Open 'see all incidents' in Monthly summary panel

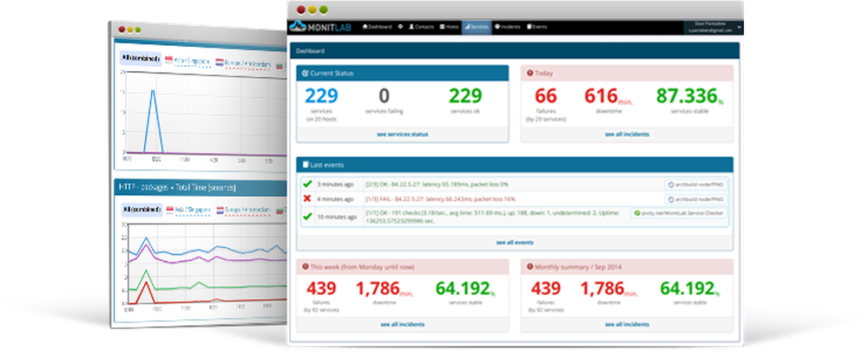click(628, 324)
